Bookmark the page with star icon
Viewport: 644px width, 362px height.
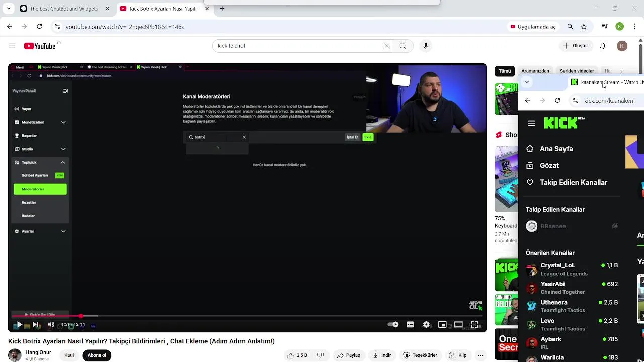pos(584,27)
